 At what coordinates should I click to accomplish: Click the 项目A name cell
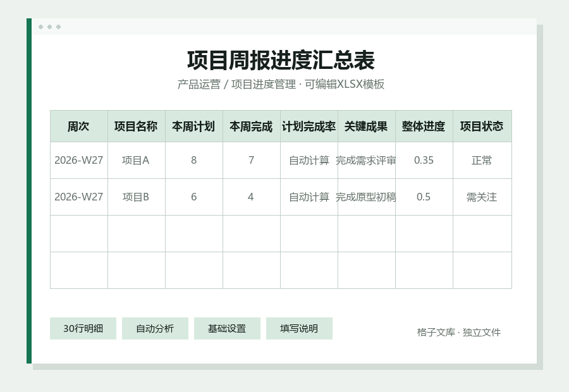click(137, 161)
